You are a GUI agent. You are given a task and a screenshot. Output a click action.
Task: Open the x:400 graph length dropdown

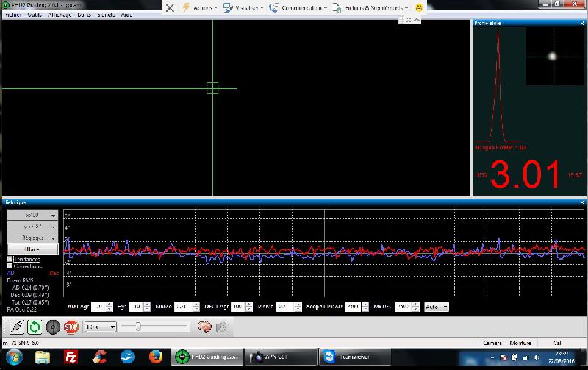[x=32, y=216]
